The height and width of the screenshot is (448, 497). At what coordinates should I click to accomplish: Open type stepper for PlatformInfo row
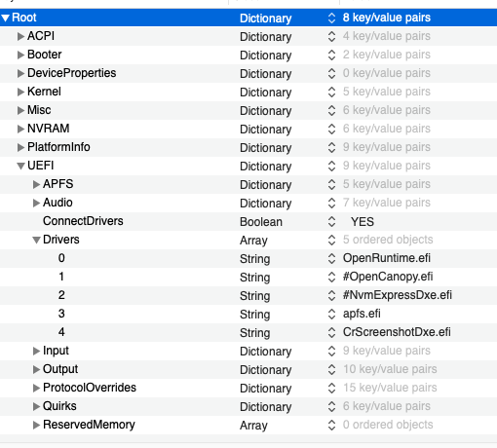[x=331, y=147]
